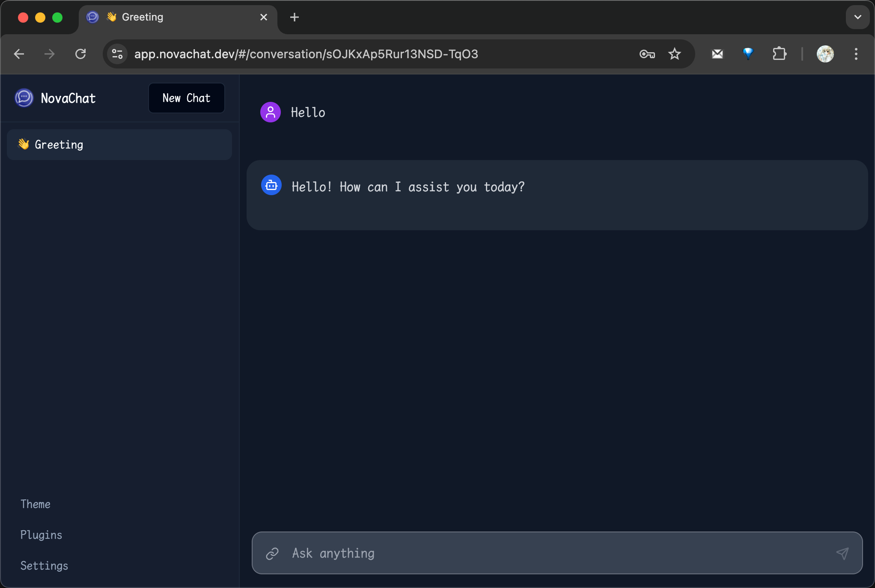The width and height of the screenshot is (875, 588).
Task: Click the password key icon in the address bar
Action: 647,54
